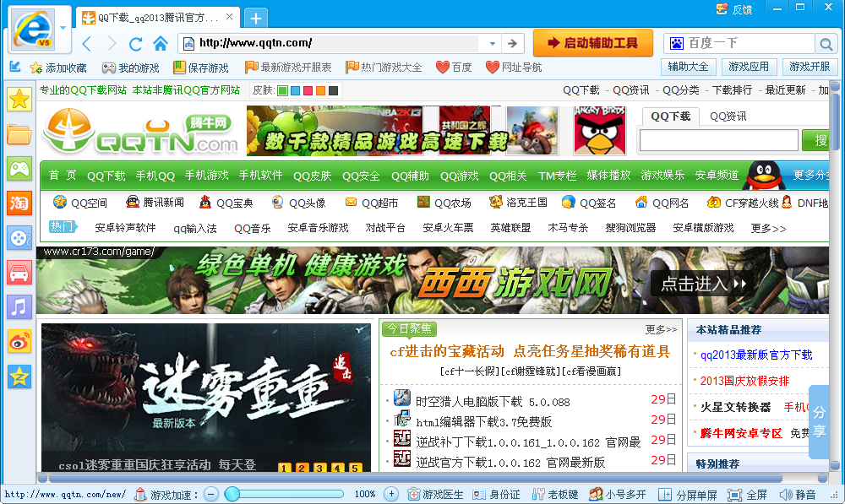
Task: Choose the blue skin color swatch
Action: click(x=295, y=90)
